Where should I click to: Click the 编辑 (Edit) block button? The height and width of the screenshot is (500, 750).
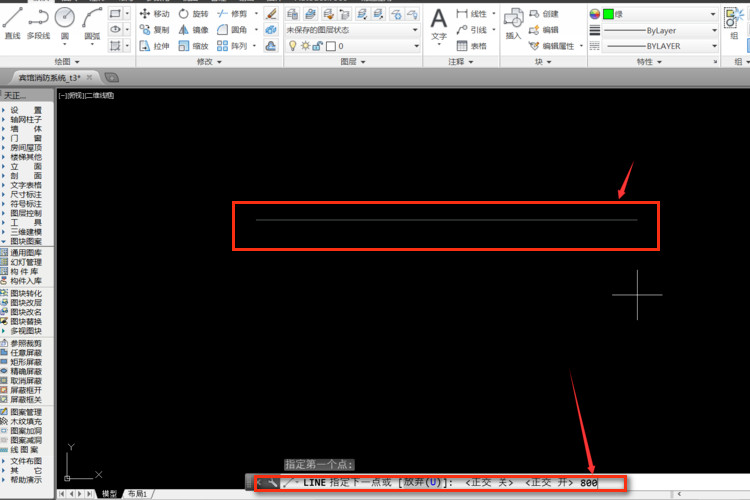pyautogui.click(x=544, y=30)
